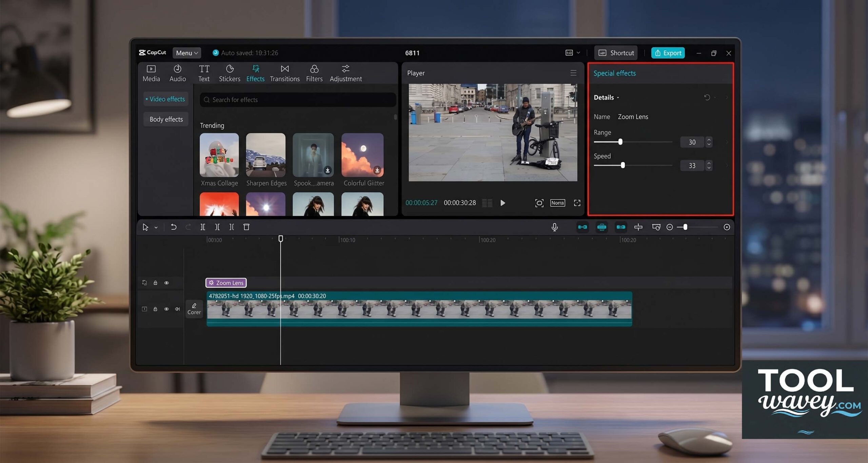Click the Speed value field showing 33

[x=692, y=165]
